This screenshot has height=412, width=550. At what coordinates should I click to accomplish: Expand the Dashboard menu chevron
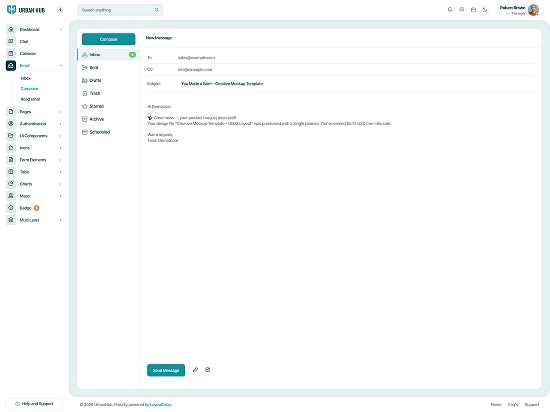(60, 29)
